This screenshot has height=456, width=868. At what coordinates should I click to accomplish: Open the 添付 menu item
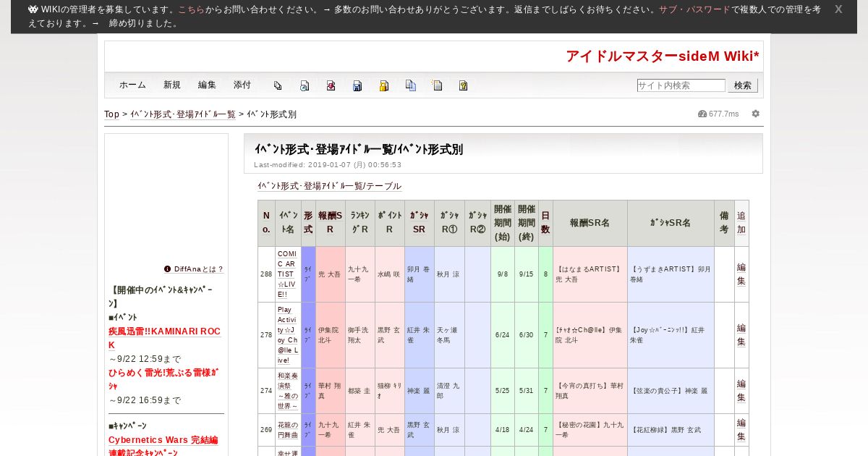tap(242, 85)
